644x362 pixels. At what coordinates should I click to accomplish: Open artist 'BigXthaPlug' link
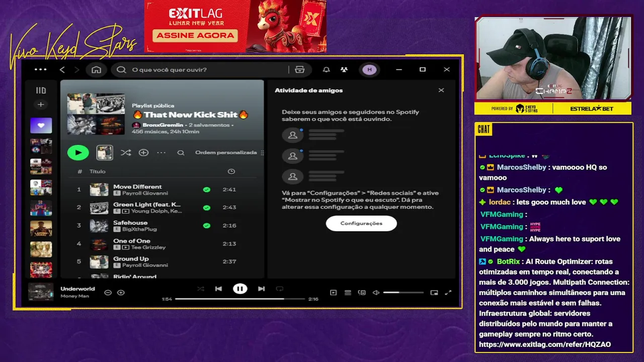[x=139, y=229]
